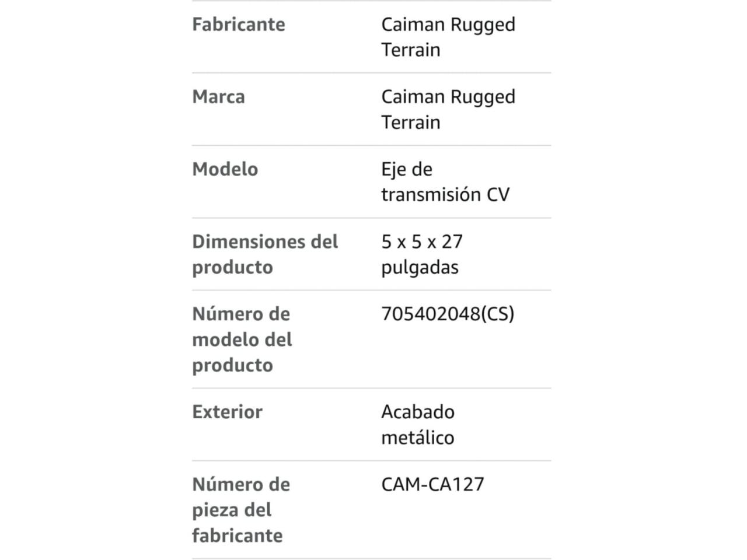Click the text Eje de transmisión CV
This screenshot has height=560, width=747.
[445, 181]
